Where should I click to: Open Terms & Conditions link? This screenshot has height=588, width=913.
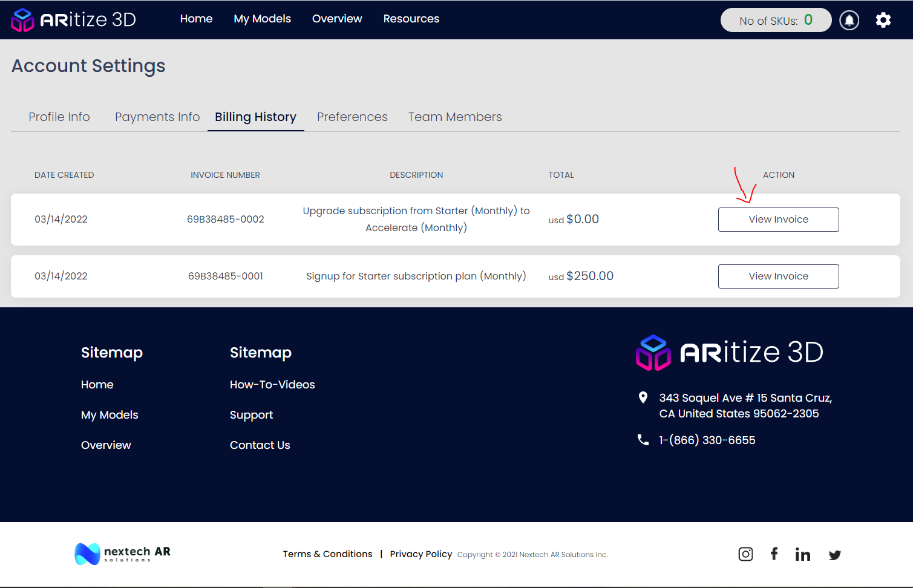(327, 554)
